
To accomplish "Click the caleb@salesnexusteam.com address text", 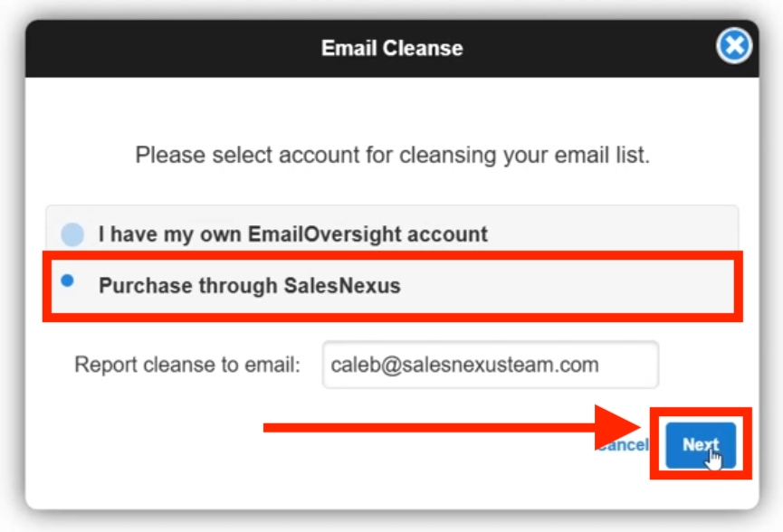I will tap(465, 365).
